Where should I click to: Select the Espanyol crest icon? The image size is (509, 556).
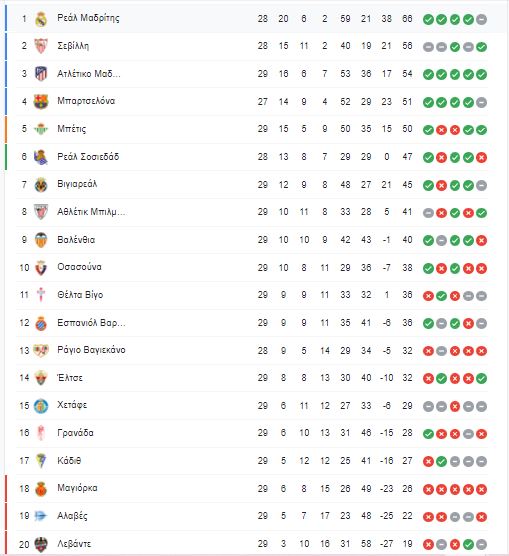(41, 323)
